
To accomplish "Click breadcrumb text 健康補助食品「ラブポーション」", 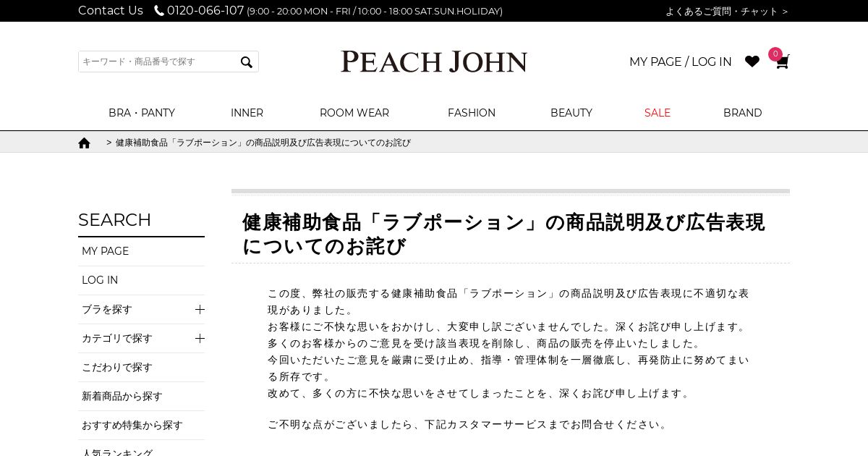I will tap(263, 143).
